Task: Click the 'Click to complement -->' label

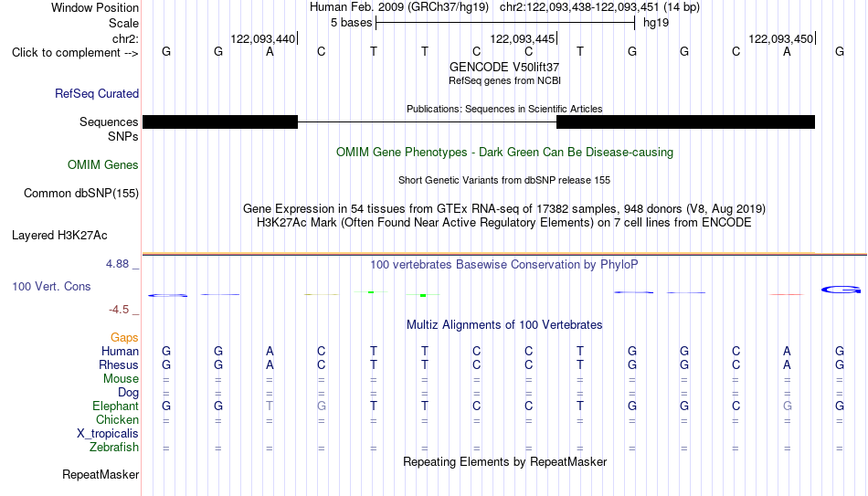Action: pyautogui.click(x=75, y=53)
